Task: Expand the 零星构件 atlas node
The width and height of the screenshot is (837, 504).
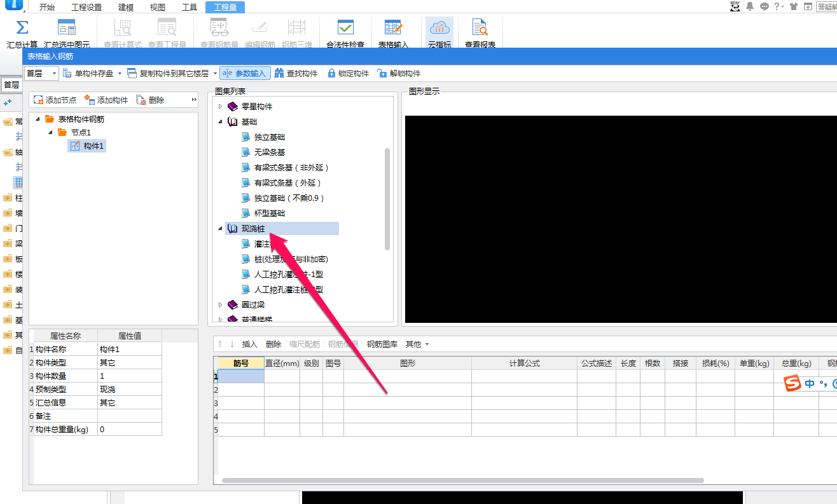Action: coord(221,106)
